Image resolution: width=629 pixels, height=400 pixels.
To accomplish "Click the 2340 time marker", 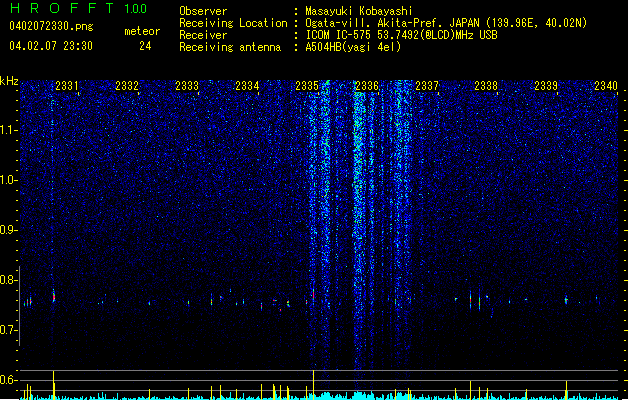I will tap(606, 85).
